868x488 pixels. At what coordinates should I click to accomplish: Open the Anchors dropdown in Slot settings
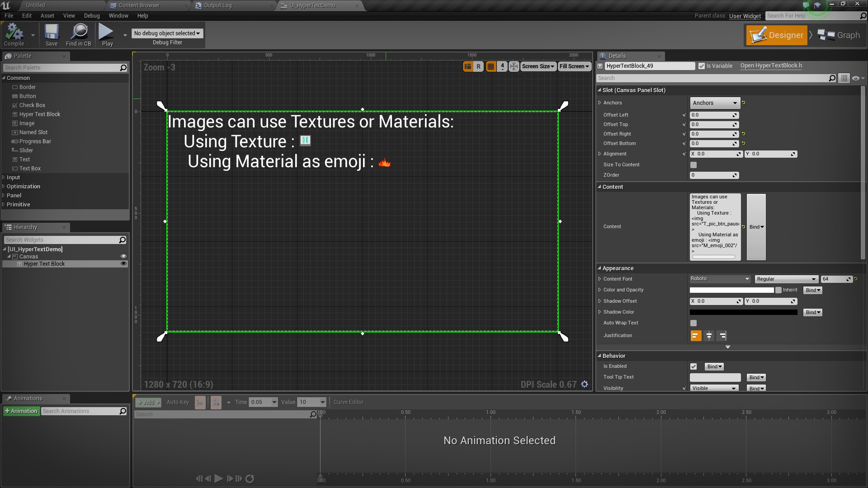point(714,103)
